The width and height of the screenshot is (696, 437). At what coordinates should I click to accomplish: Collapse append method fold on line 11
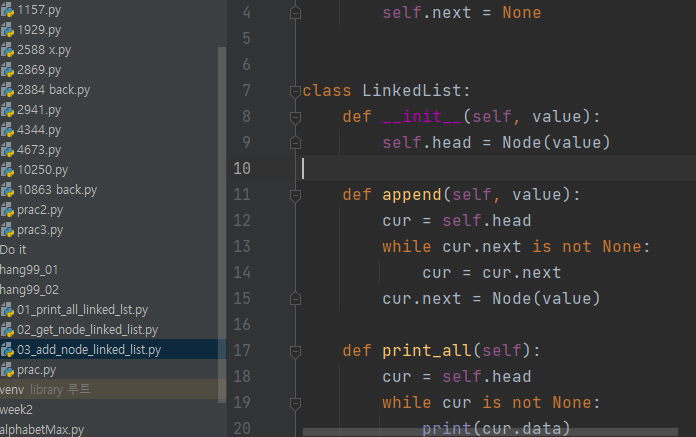pyautogui.click(x=295, y=195)
